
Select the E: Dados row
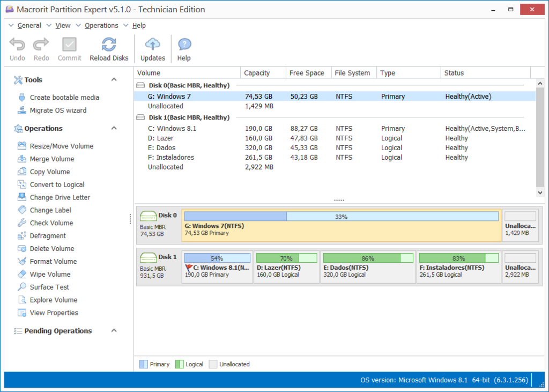(335, 148)
